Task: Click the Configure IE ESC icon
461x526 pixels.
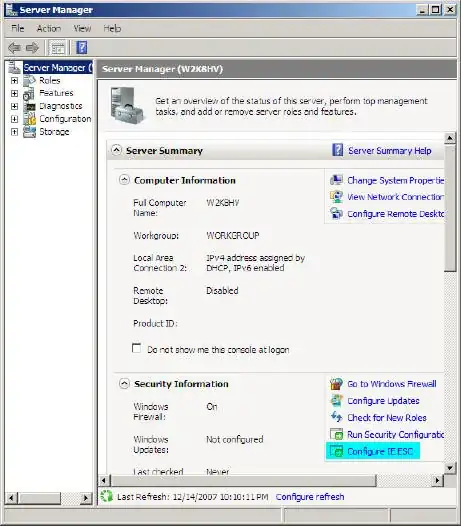Action: point(337,451)
